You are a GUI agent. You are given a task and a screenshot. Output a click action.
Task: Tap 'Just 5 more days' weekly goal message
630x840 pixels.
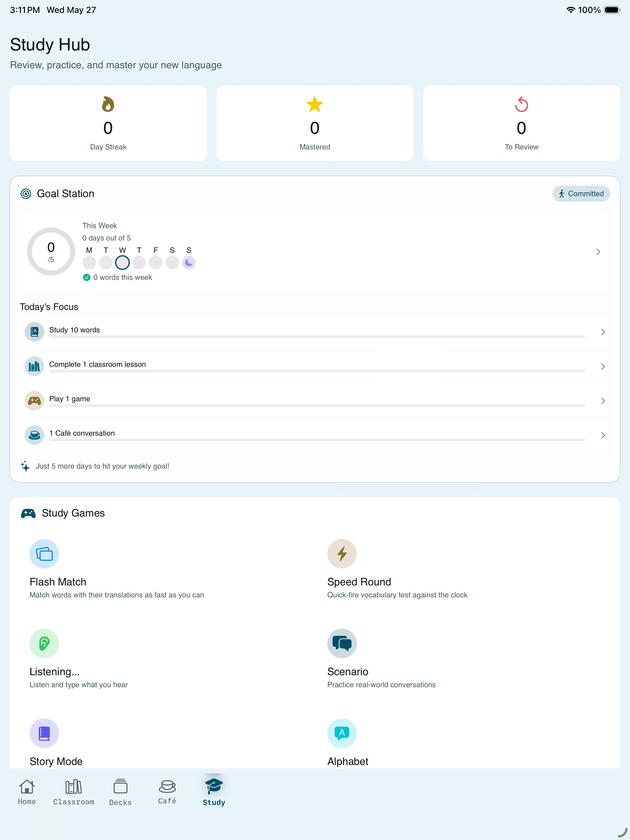tap(103, 466)
